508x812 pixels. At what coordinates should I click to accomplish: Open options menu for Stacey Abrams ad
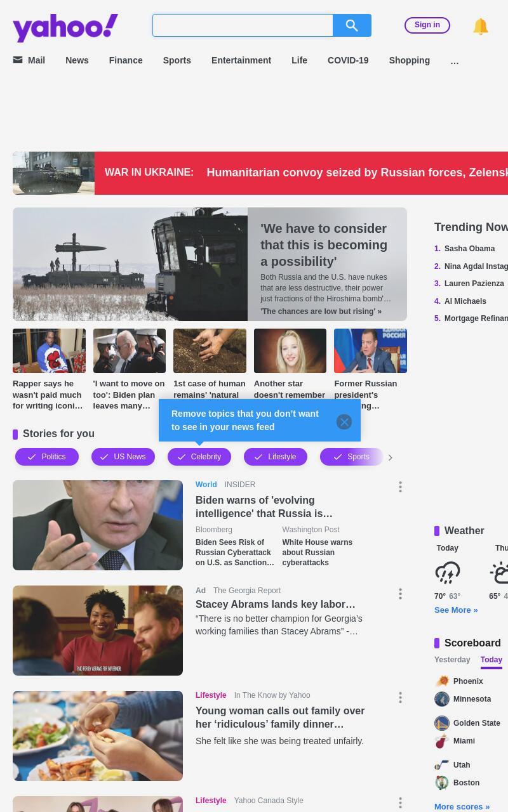[400, 594]
